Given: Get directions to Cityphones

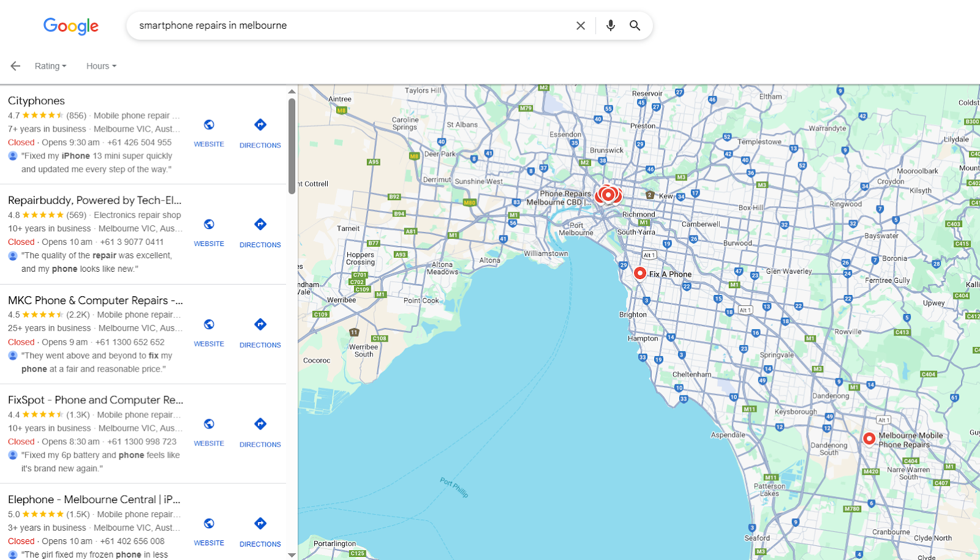Looking at the screenshot, I should pyautogui.click(x=260, y=125).
